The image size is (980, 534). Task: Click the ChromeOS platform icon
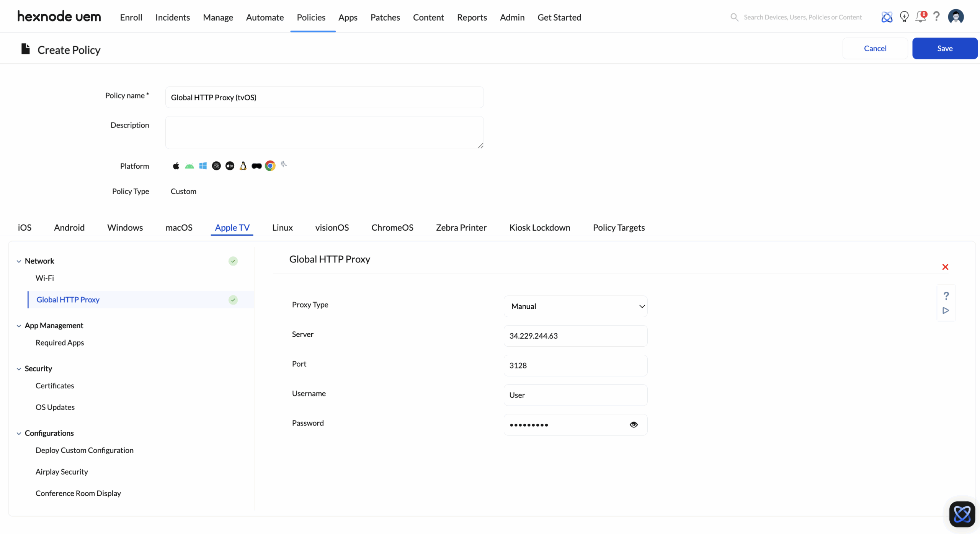coord(270,166)
